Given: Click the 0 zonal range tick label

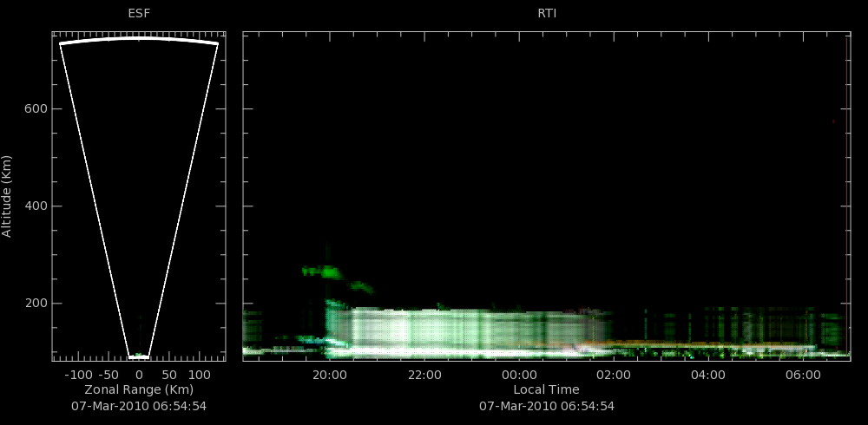Looking at the screenshot, I should (139, 376).
